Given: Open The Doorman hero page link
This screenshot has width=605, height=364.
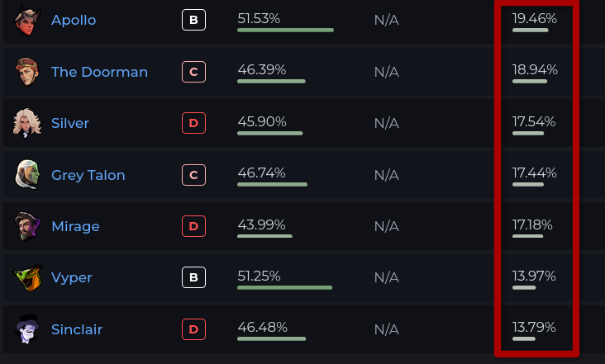Looking at the screenshot, I should (x=99, y=72).
